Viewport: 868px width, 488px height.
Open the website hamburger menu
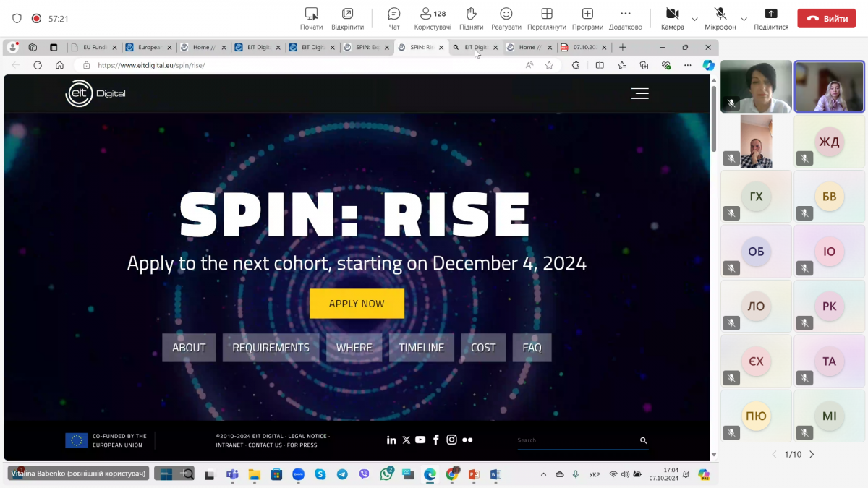pos(639,93)
